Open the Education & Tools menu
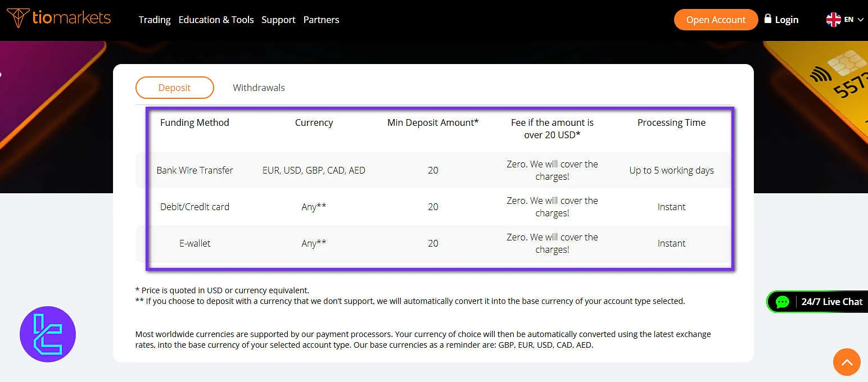 tap(216, 20)
